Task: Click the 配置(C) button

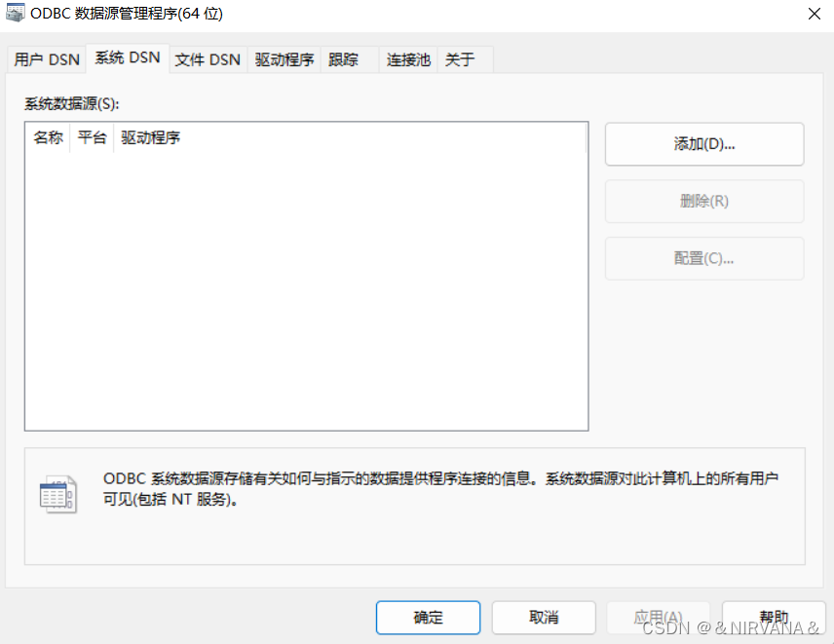Action: click(703, 258)
